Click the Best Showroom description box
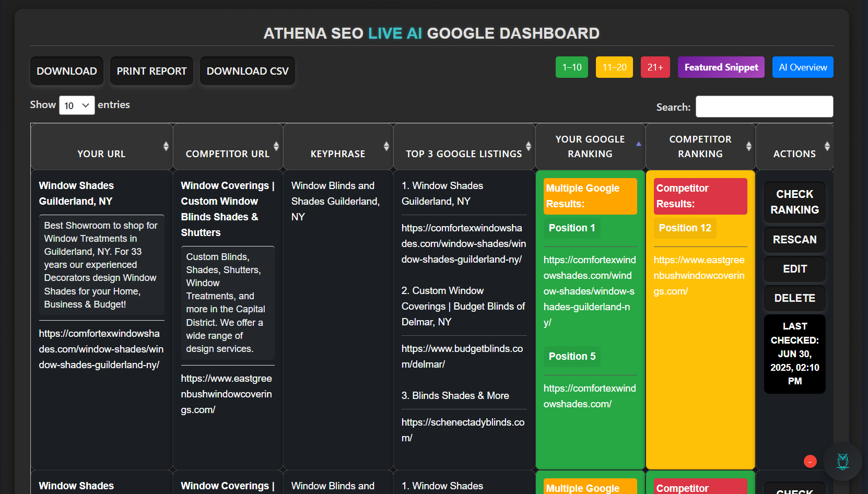Image resolution: width=868 pixels, height=494 pixels. (x=101, y=265)
